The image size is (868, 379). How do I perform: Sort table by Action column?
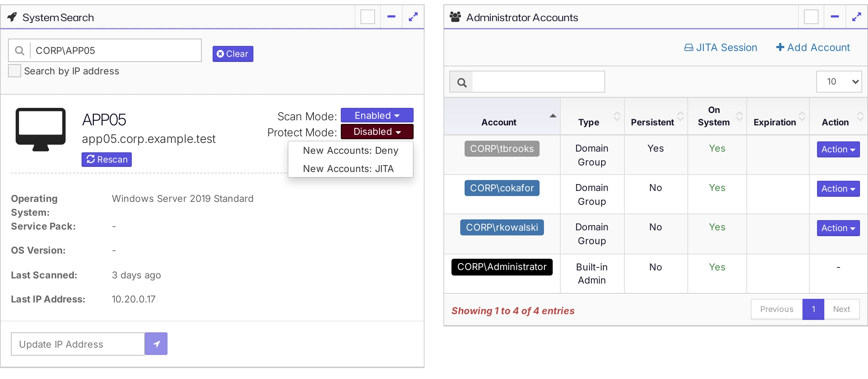tap(839, 117)
